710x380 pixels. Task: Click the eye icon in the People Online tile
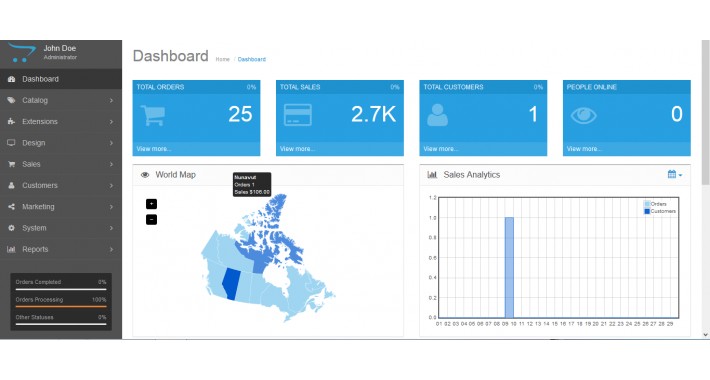(x=584, y=115)
